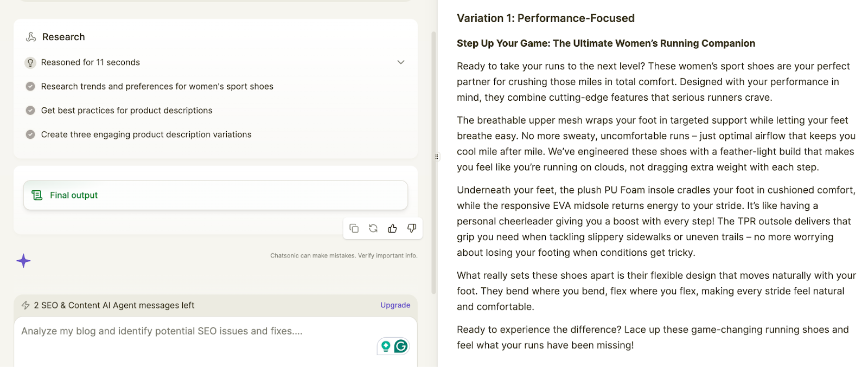Click 'Create three engaging product description variations'
This screenshot has height=367, width=868.
[146, 134]
